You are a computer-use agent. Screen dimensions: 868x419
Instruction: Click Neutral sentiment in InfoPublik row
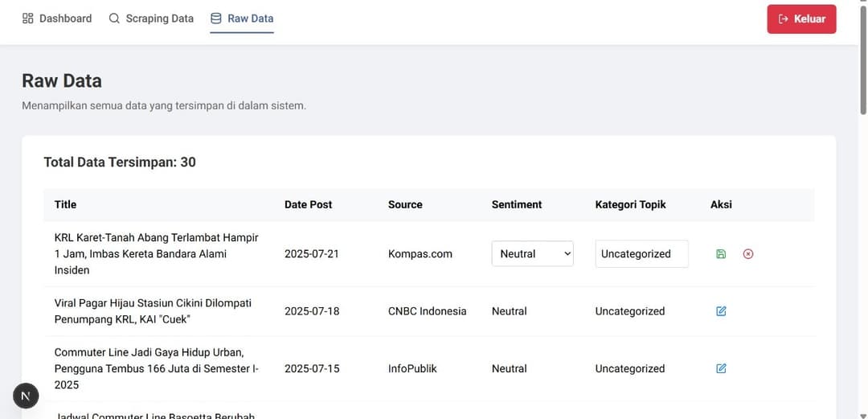510,368
